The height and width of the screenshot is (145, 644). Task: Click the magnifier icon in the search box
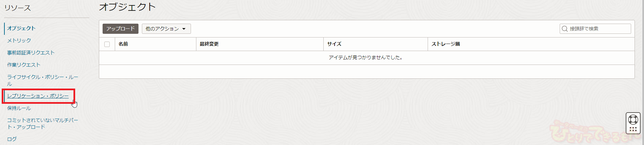click(564, 29)
